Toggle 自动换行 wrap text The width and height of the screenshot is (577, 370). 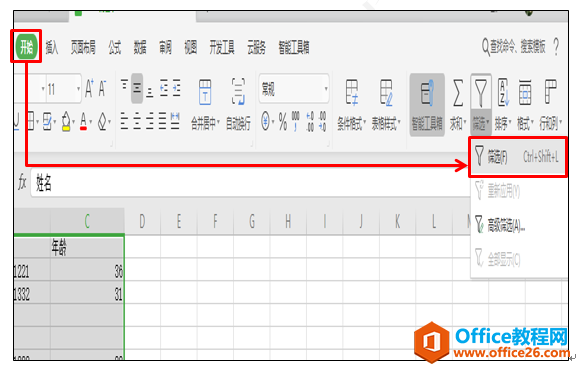click(x=238, y=104)
